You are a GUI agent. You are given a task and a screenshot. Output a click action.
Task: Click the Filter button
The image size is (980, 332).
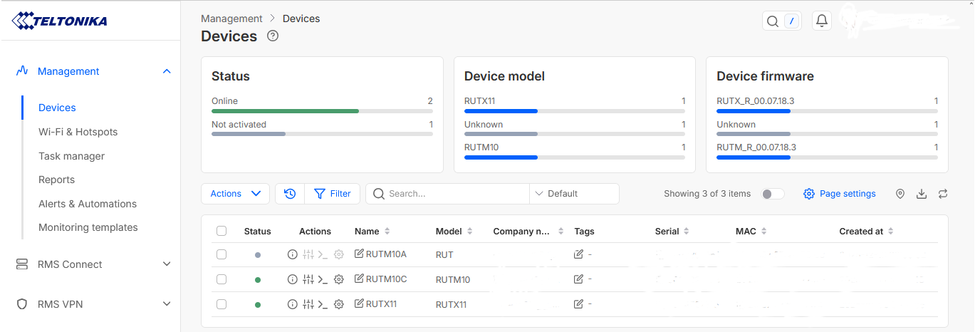333,194
